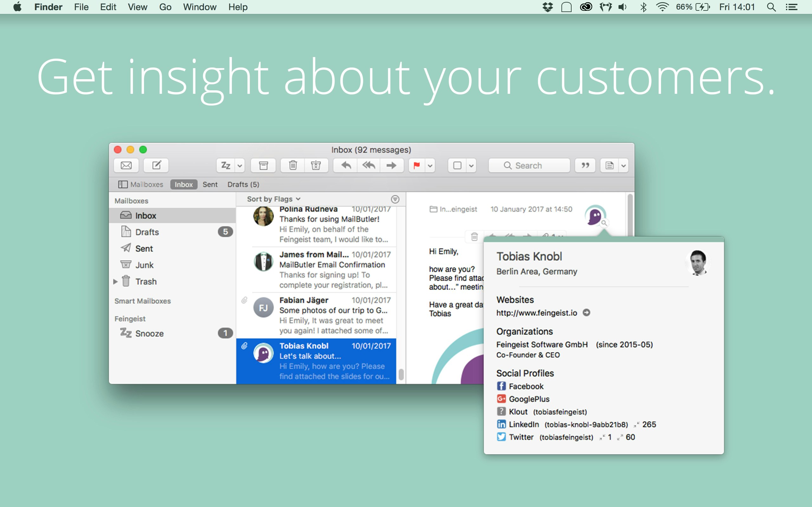Click the Get Mail envelope icon
Screen dimensions: 812x507
click(126, 165)
